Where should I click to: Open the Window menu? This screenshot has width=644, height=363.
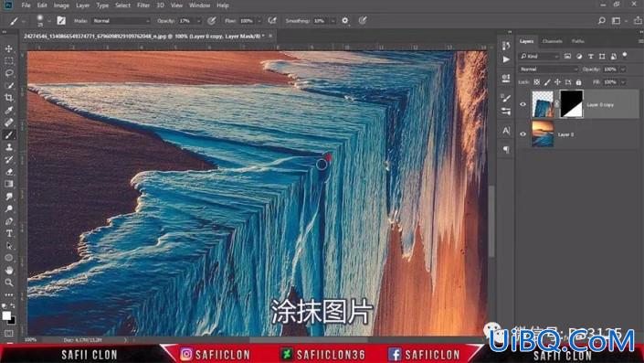point(200,5)
